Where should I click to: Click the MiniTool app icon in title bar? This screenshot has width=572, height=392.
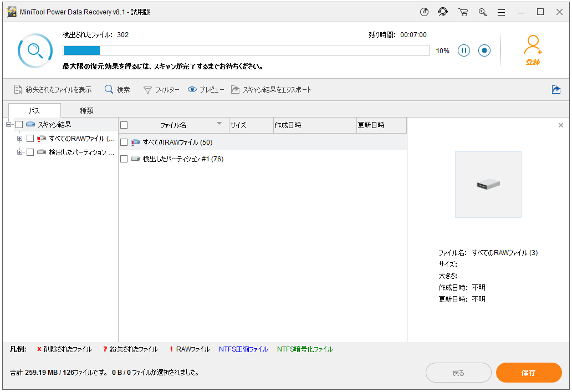point(12,12)
